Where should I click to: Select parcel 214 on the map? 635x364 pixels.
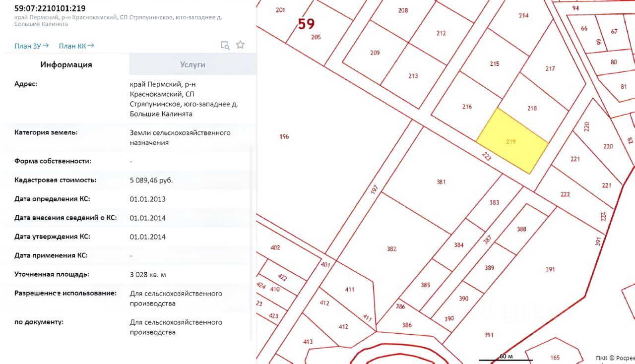point(523,15)
